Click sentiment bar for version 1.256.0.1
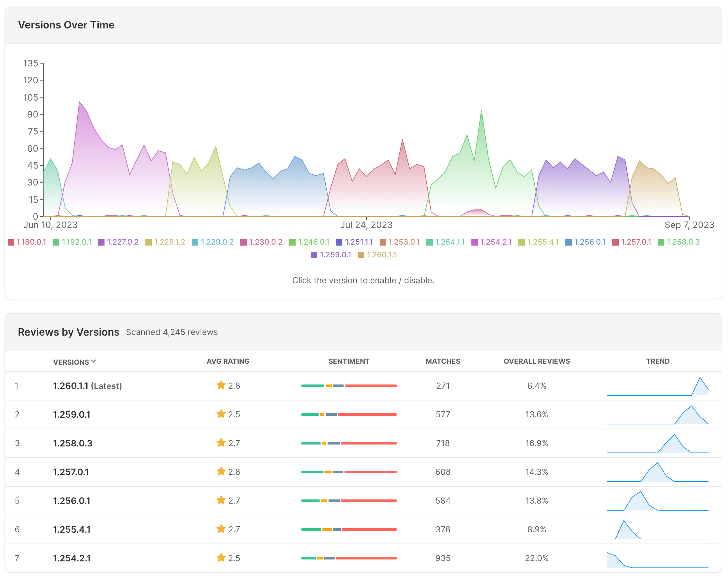This screenshot has width=728, height=578. (x=349, y=500)
